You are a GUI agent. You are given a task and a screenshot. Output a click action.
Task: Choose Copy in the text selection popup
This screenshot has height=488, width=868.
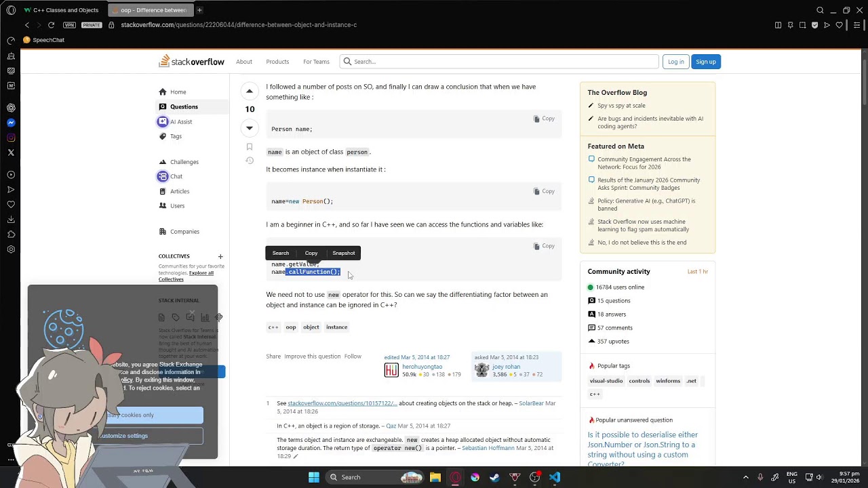(x=311, y=253)
